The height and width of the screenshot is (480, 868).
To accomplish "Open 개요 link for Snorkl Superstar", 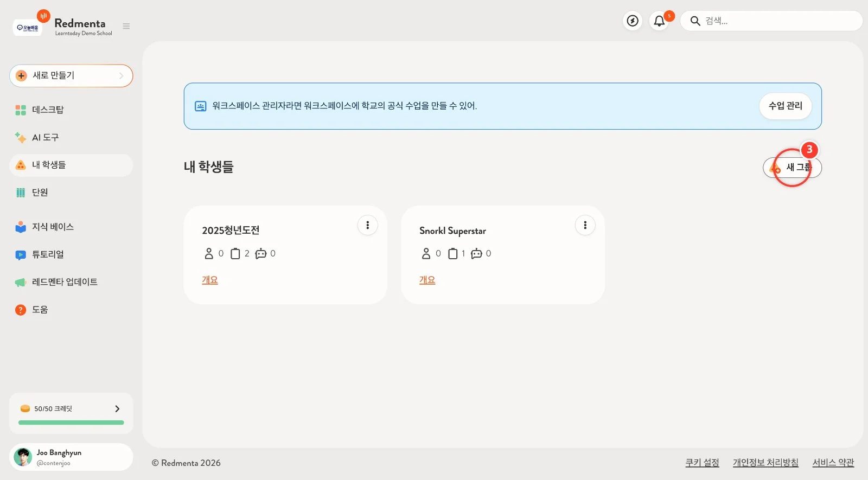I will tap(427, 280).
